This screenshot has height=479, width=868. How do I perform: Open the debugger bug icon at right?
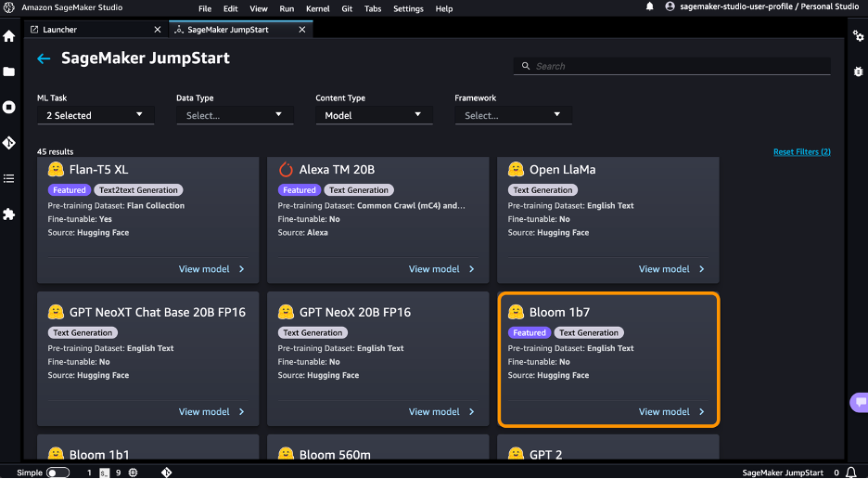pos(858,71)
